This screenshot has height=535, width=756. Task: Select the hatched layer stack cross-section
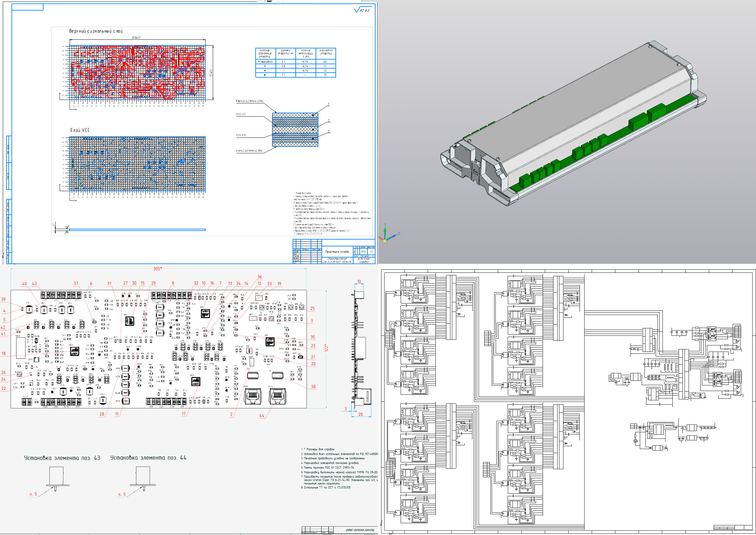coord(295,129)
